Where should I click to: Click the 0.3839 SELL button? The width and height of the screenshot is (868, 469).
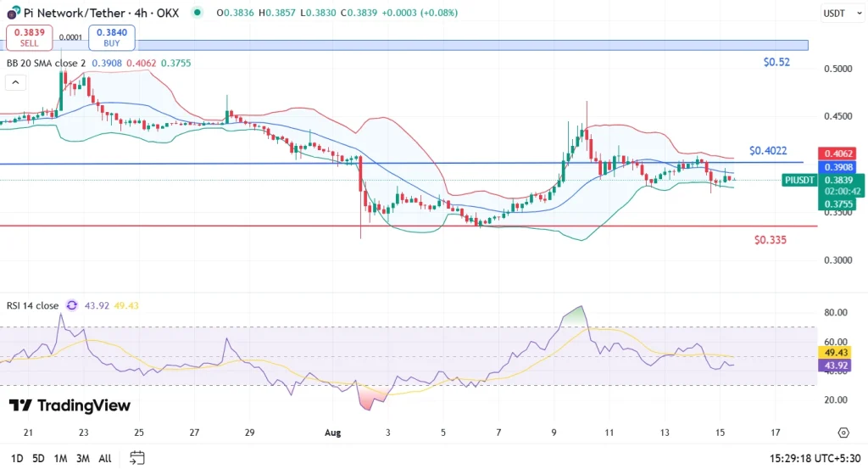point(30,37)
